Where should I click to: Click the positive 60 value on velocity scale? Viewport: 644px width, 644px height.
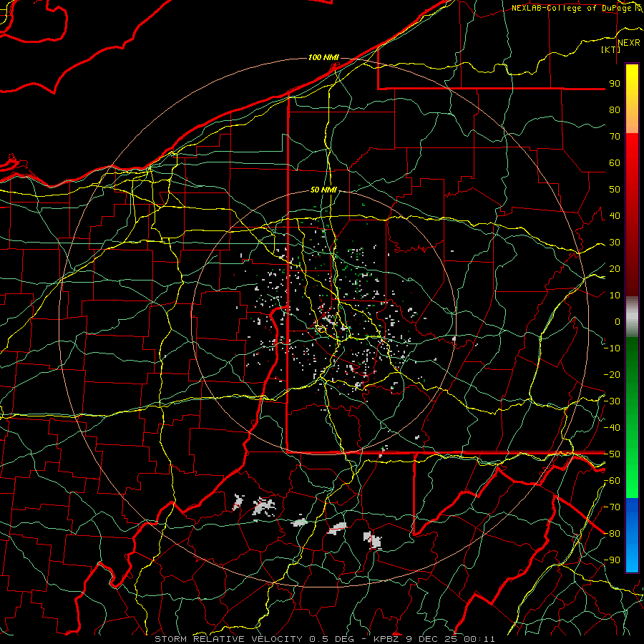(615, 162)
